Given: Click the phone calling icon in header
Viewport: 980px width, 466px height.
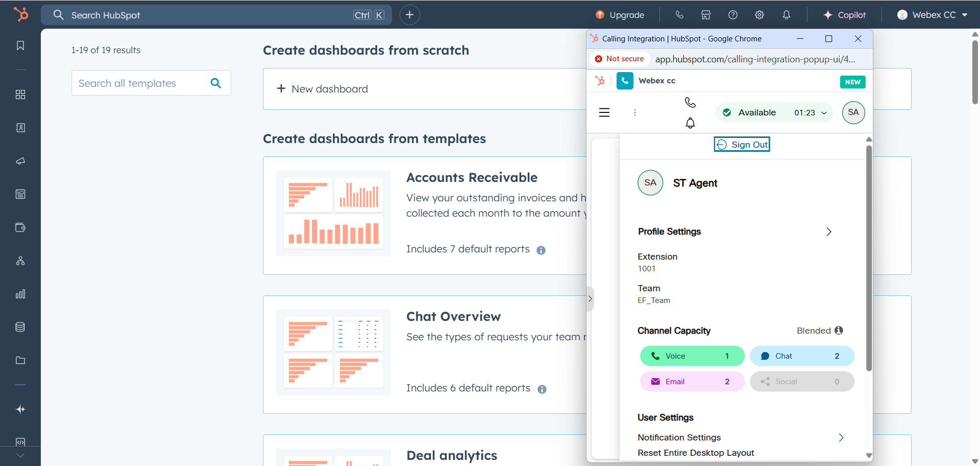Looking at the screenshot, I should click(679, 15).
